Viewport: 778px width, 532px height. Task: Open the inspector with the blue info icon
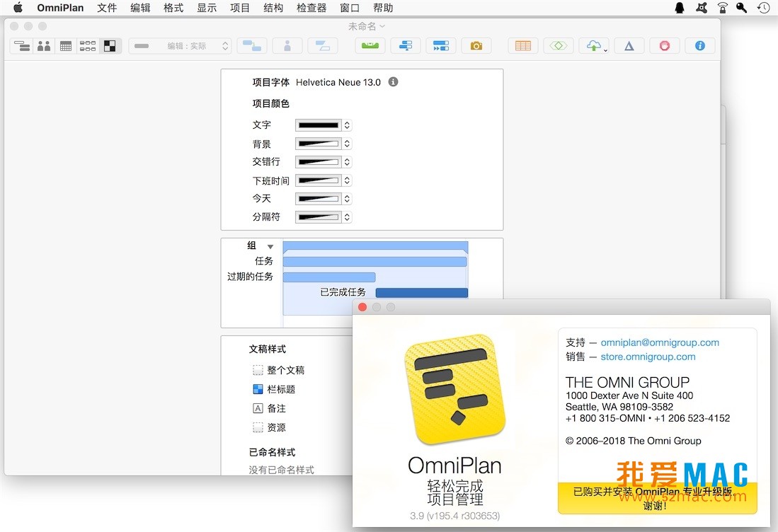click(699, 46)
